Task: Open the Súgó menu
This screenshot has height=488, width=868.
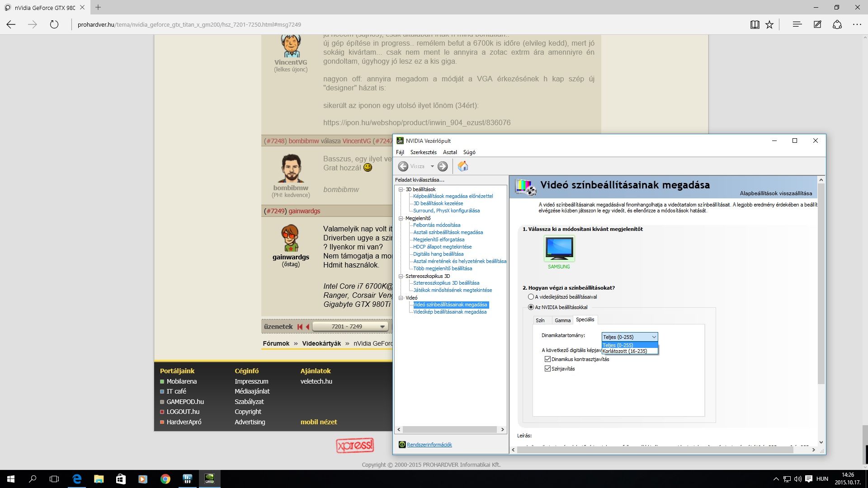Action: [469, 152]
